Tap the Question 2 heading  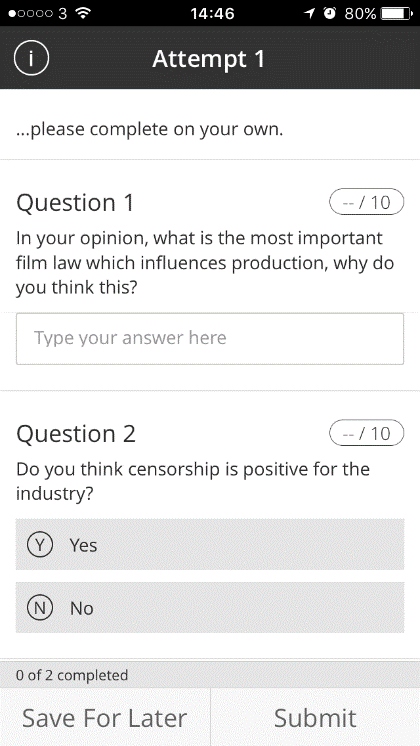[76, 433]
